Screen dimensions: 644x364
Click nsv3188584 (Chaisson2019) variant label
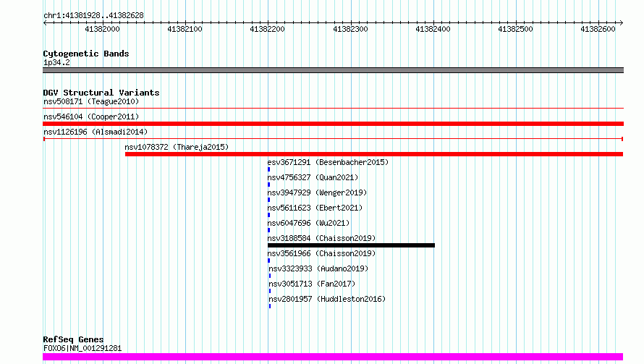[321, 238]
